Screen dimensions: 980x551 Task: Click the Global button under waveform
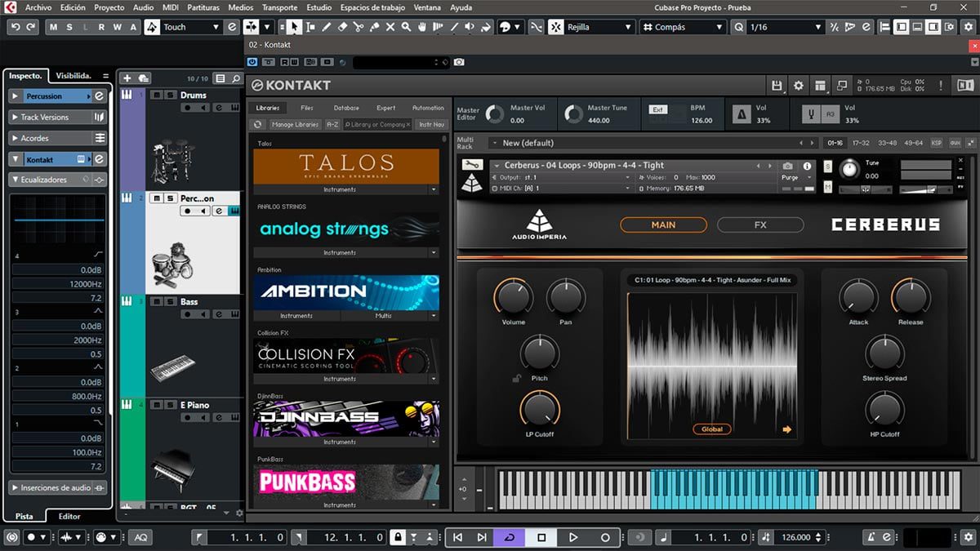pos(711,429)
